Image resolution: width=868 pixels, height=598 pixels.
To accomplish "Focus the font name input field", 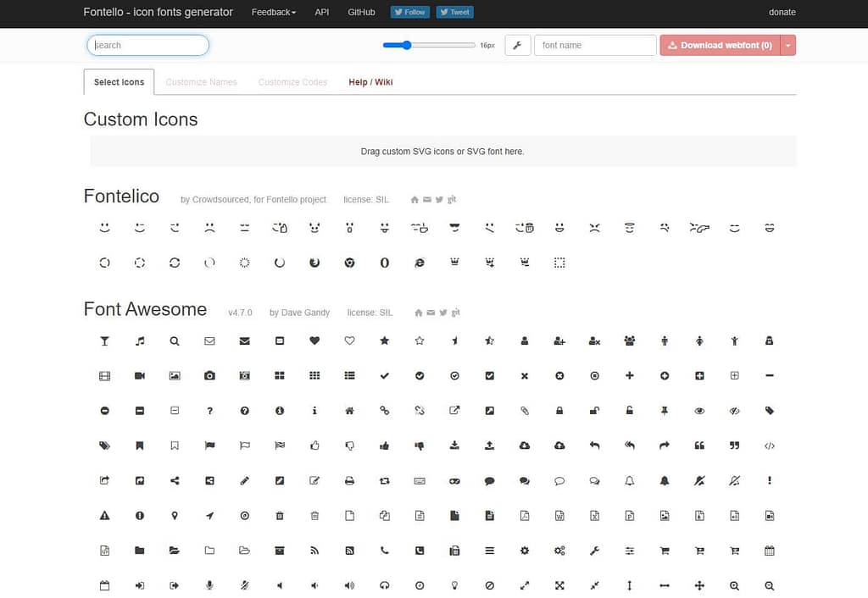I will [595, 46].
